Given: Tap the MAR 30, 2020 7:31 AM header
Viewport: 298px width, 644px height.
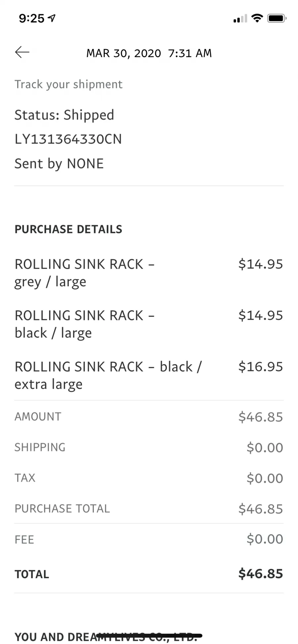Looking at the screenshot, I should 149,53.
